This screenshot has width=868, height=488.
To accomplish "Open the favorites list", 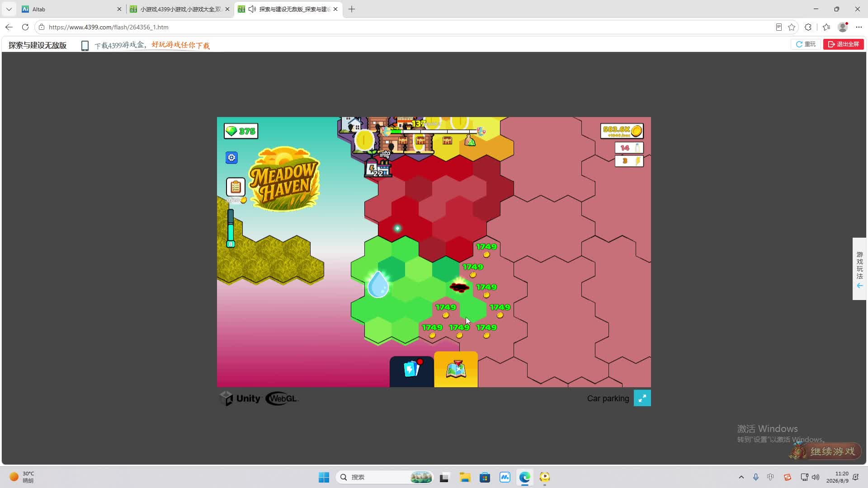I will [826, 27].
